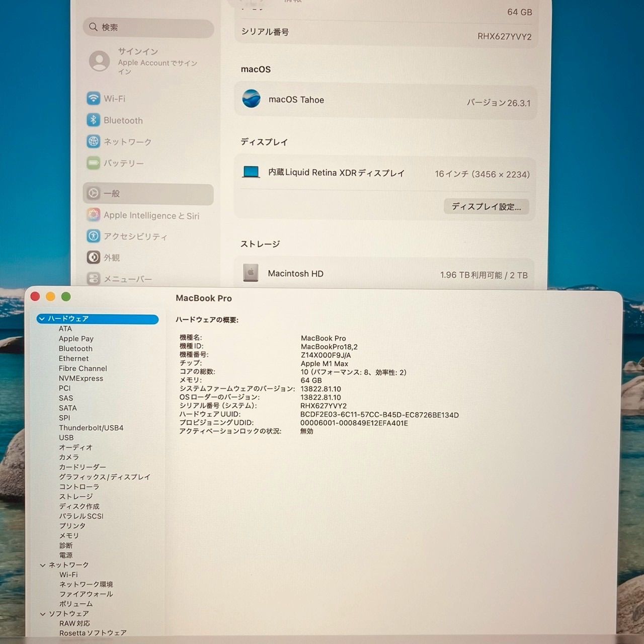Click the Apple M1 Max chip value

coord(325,363)
